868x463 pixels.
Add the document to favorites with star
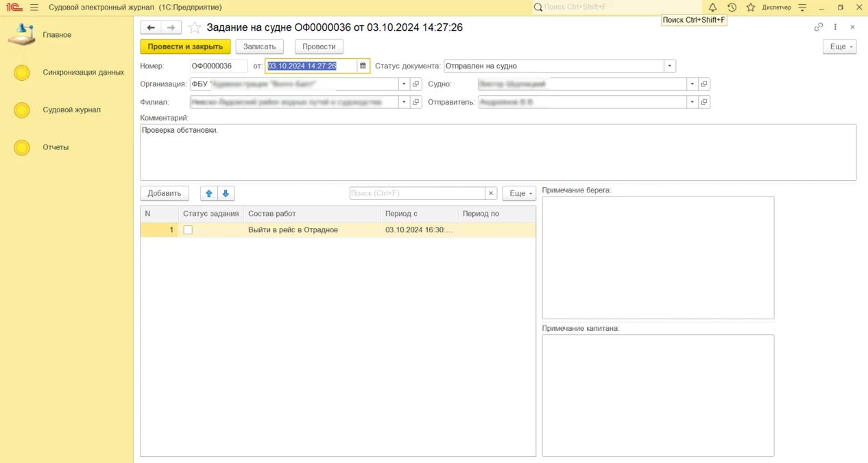point(195,27)
